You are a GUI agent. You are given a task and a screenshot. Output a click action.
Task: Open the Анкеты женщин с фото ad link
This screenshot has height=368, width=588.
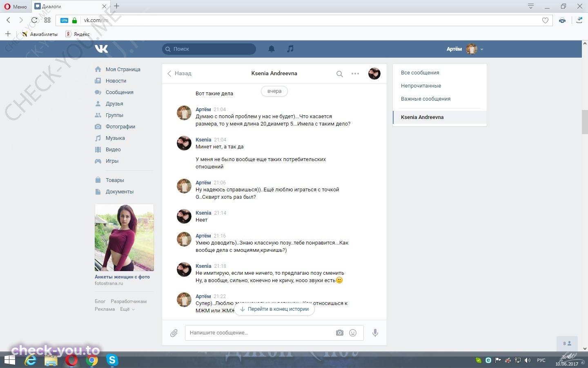122,277
